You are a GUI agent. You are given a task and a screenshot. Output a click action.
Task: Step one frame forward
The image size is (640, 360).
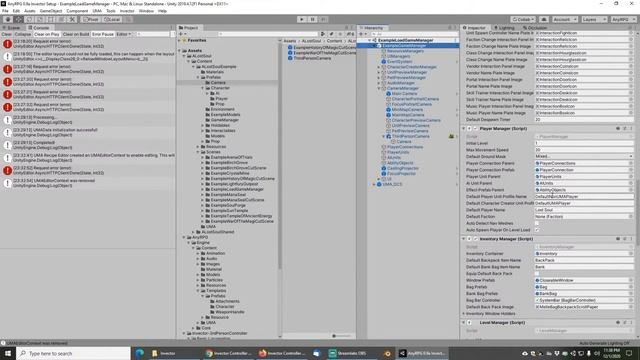323,19
